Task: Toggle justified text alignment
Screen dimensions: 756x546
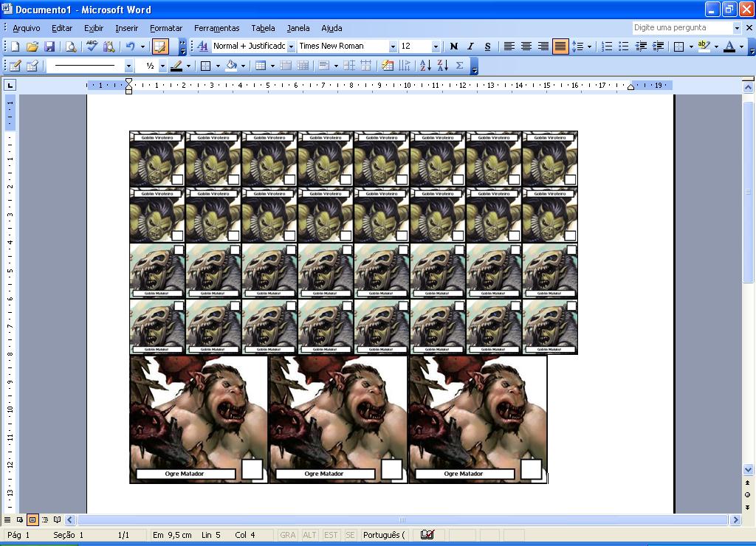Action: [x=560, y=46]
